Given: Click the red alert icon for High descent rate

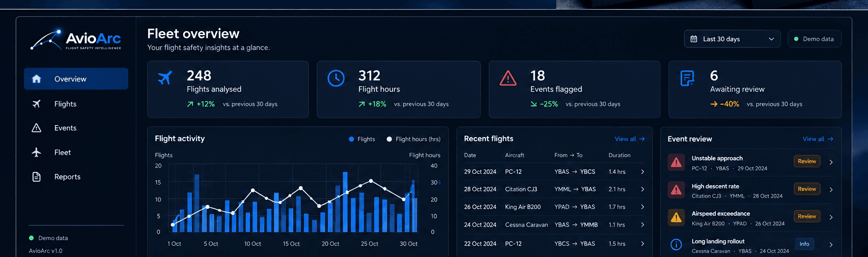Looking at the screenshot, I should (675, 190).
